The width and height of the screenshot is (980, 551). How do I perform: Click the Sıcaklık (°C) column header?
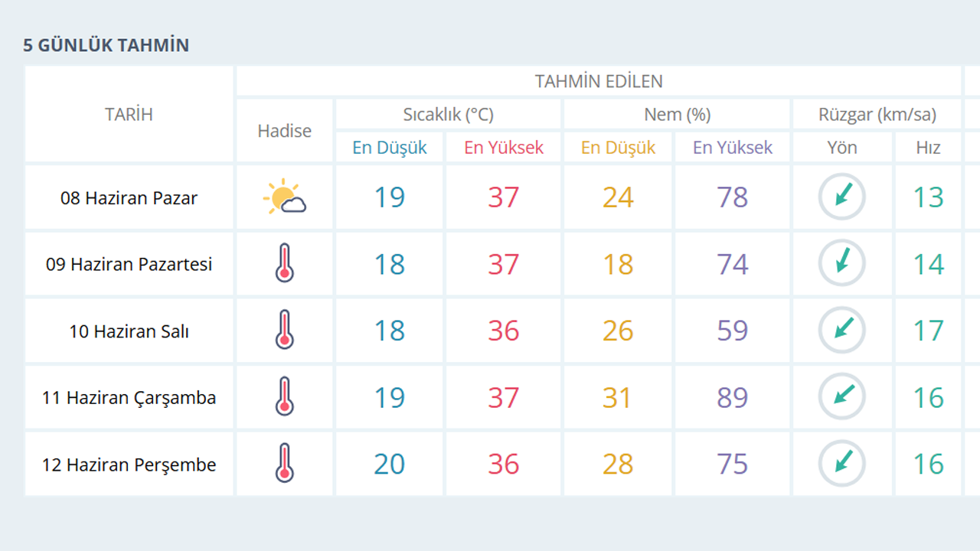point(448,115)
